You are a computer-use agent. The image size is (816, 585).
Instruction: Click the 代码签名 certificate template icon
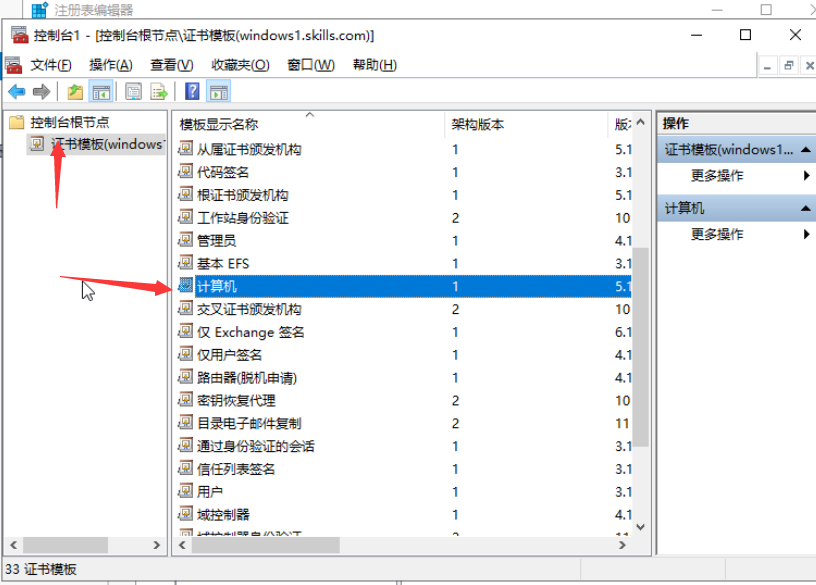(185, 172)
